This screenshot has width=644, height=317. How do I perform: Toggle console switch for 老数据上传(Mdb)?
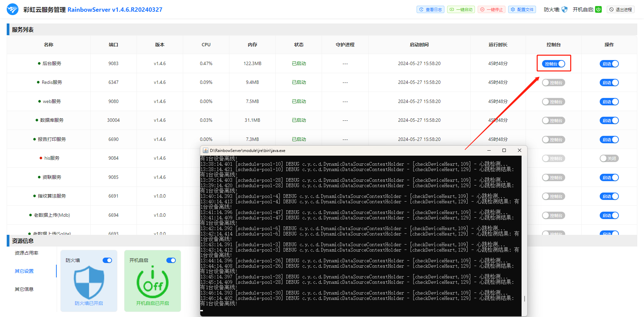tap(554, 215)
